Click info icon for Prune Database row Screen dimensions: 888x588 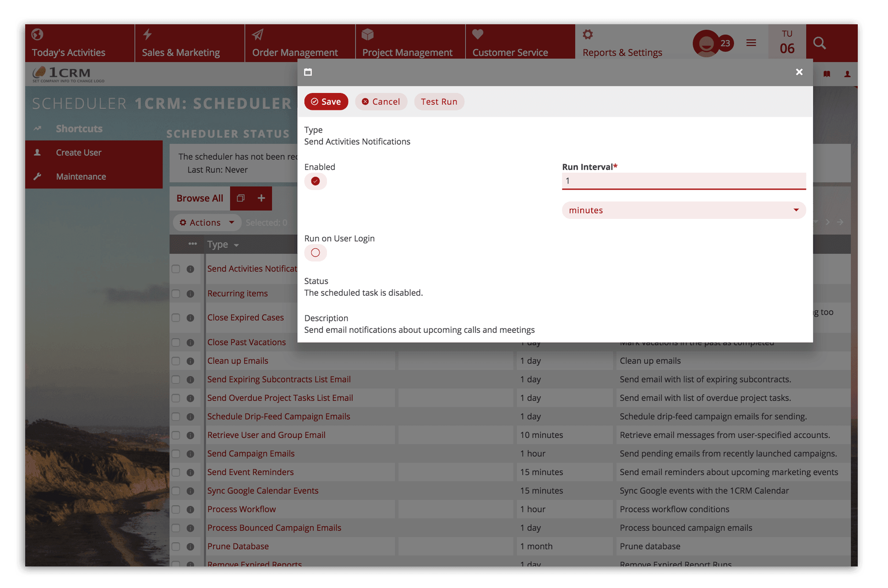tap(191, 546)
